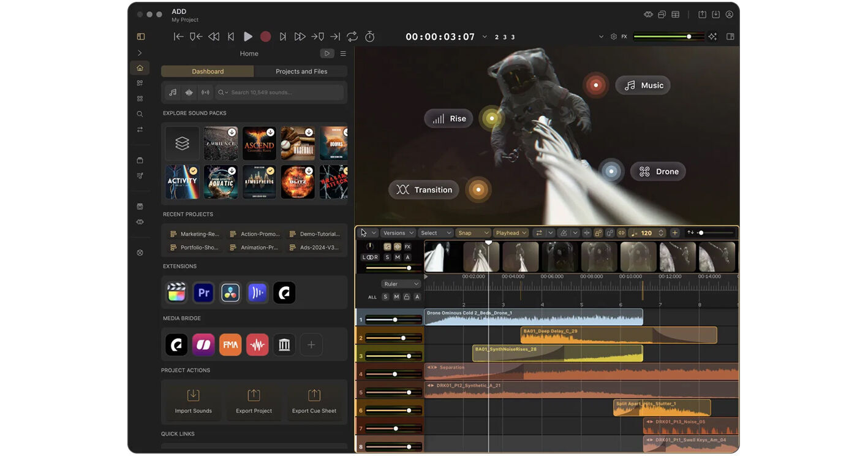Click the rewind double-arrow icon
The width and height of the screenshot is (868, 456).
214,37
